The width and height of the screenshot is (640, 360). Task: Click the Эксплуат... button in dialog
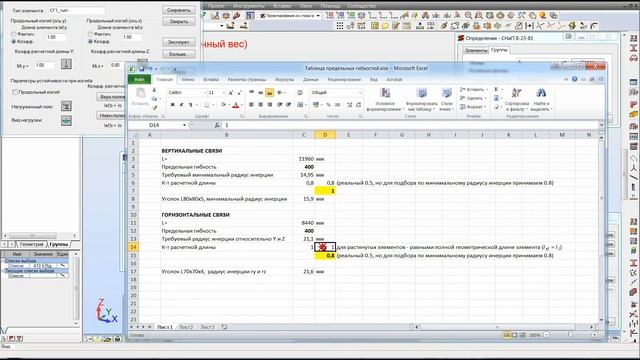[x=179, y=42]
